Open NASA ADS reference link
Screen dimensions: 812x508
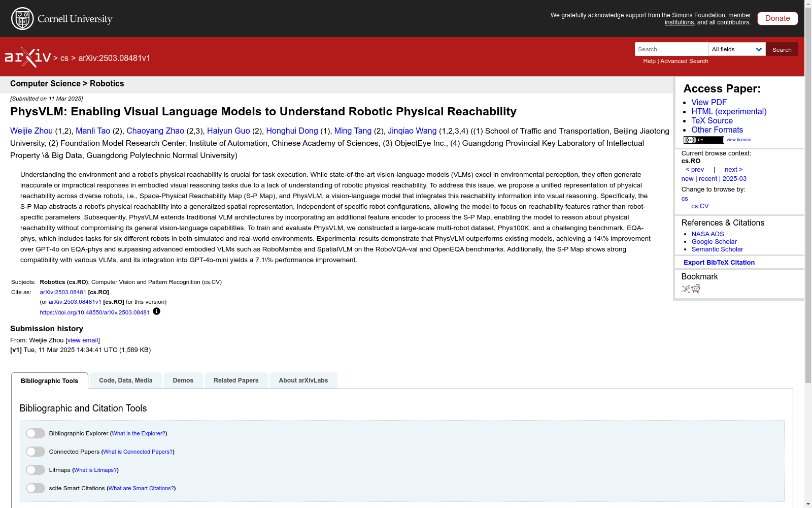coord(707,234)
